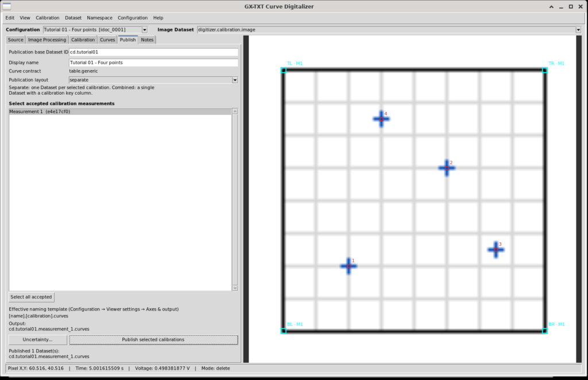This screenshot has height=380, width=588.
Task: Open the Help menu
Action: click(x=158, y=18)
